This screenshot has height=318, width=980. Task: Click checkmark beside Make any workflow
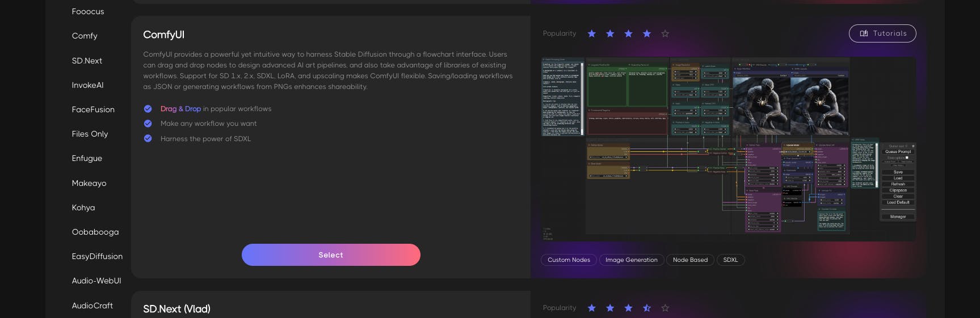148,123
